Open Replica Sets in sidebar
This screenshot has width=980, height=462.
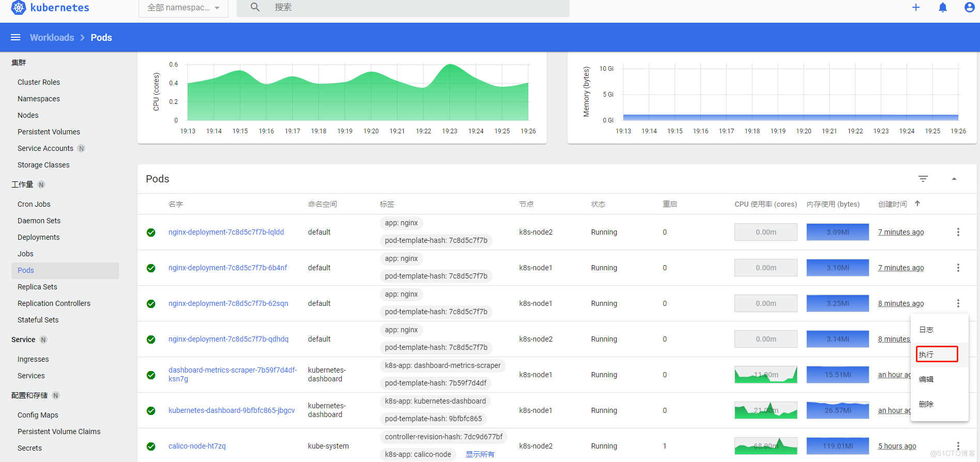37,287
